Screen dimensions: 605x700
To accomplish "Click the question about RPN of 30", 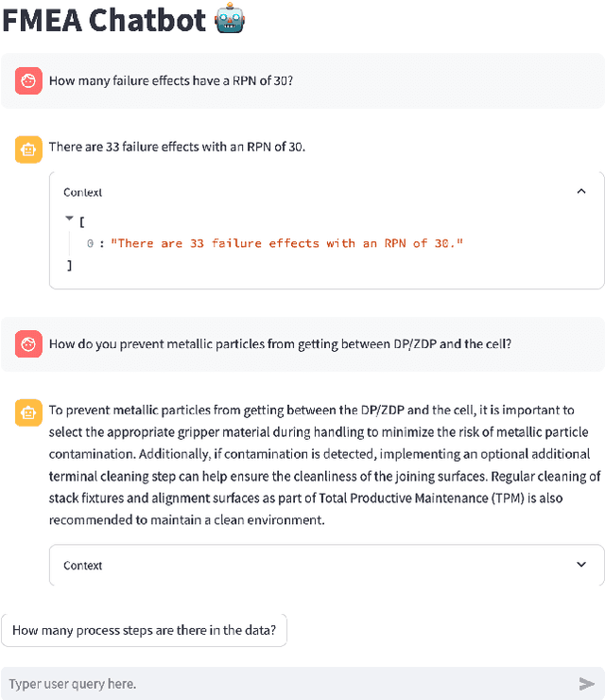I will pos(171,81).
